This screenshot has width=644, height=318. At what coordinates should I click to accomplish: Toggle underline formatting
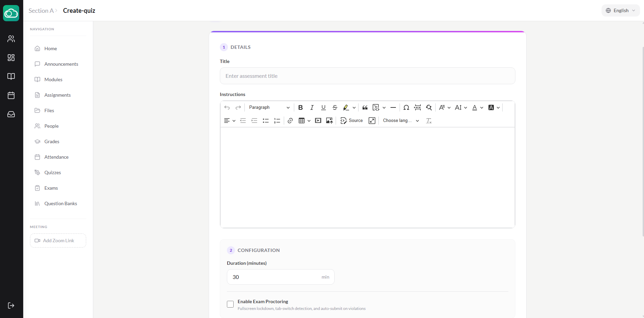click(324, 107)
